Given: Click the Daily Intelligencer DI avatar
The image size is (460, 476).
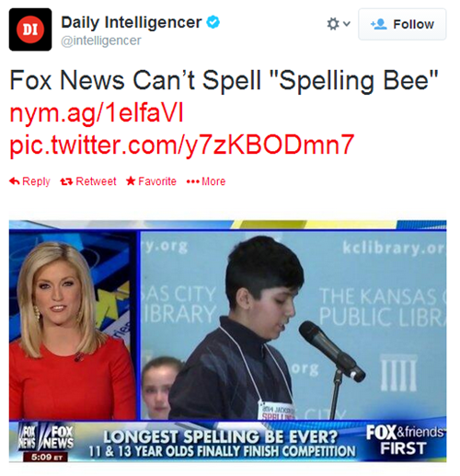Looking at the screenshot, I should point(30,29).
